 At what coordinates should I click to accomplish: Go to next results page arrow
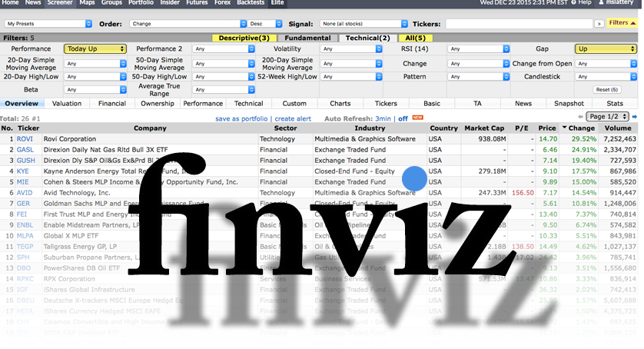(x=635, y=117)
